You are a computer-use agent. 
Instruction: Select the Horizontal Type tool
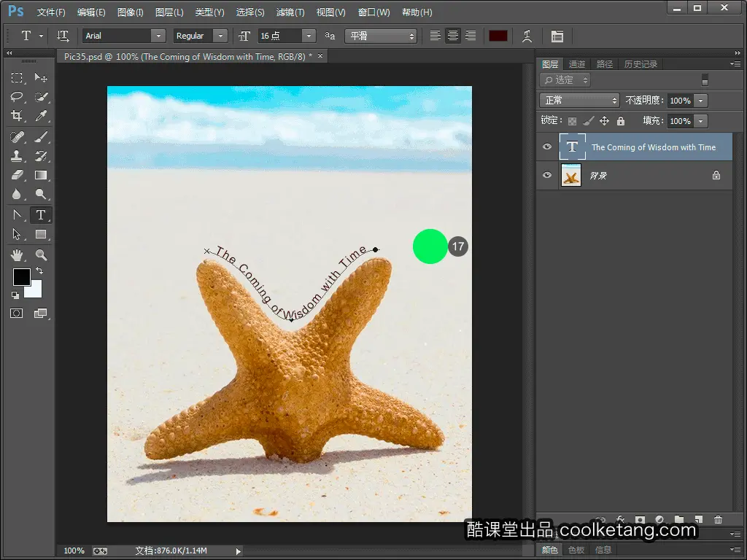point(41,215)
